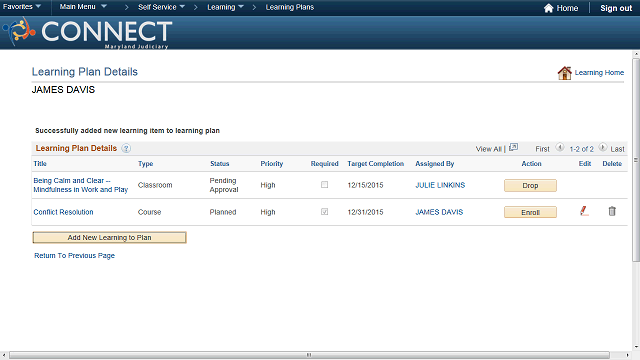Click the help question mark icon

126,149
